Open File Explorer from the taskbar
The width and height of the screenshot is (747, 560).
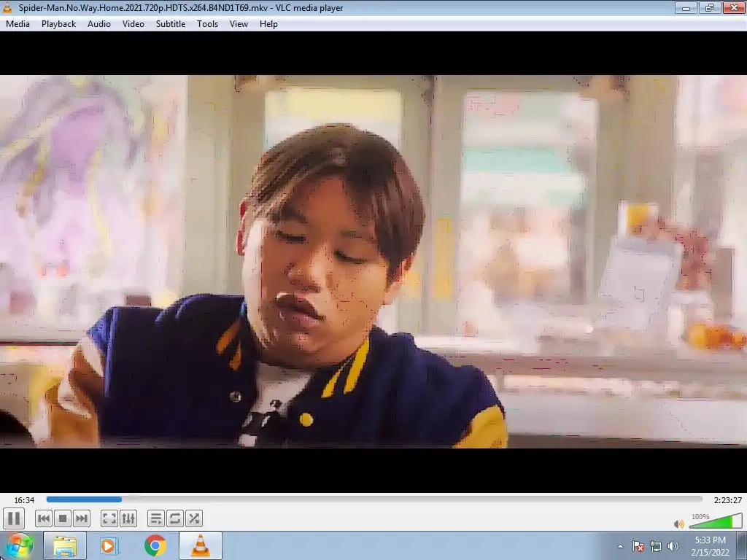[x=65, y=545]
